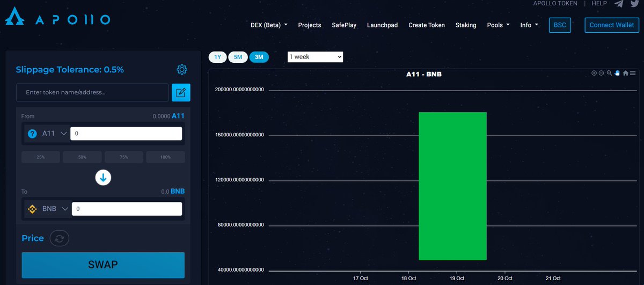The width and height of the screenshot is (644, 285).
Task: Navigate to Launchpad
Action: [382, 25]
